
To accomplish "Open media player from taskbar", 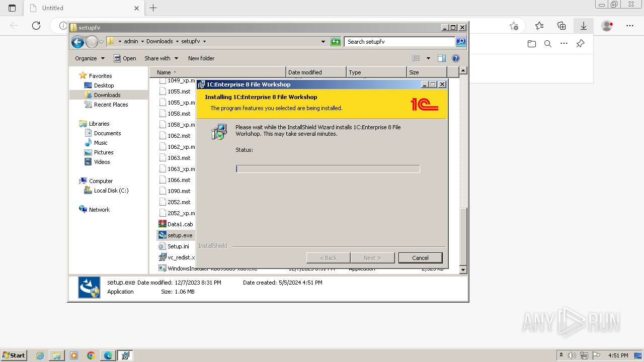I will click(74, 355).
